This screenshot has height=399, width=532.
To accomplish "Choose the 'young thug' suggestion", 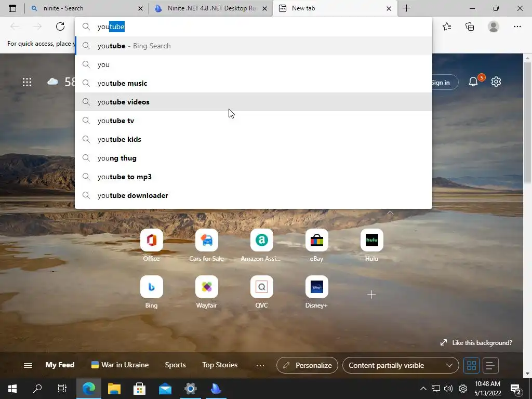I will 254,158.
